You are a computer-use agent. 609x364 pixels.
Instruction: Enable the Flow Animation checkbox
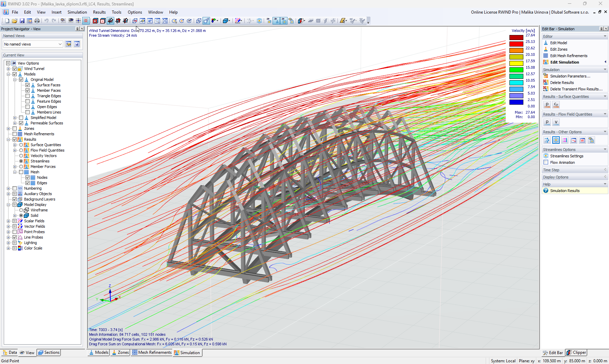pyautogui.click(x=546, y=162)
